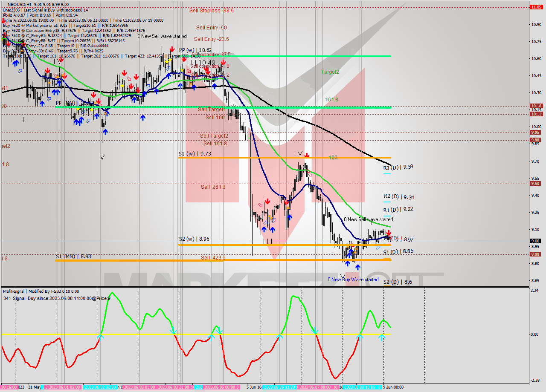Viewport: 546px width, 392px height.
Task: Click the 'S1 (w) | 9.73' support label
Action: [x=194, y=153]
